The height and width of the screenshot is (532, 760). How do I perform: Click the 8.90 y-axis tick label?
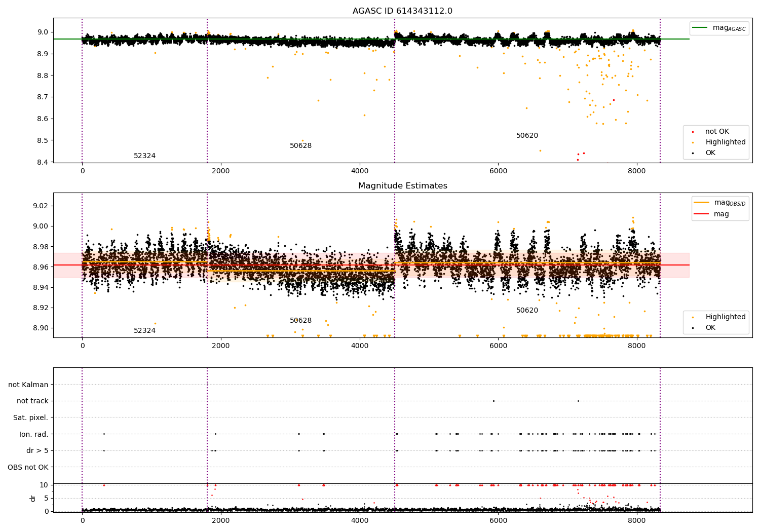[x=41, y=328]
